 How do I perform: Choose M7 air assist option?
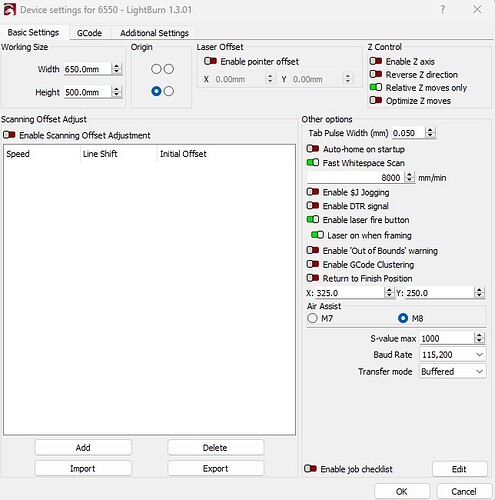[312, 318]
